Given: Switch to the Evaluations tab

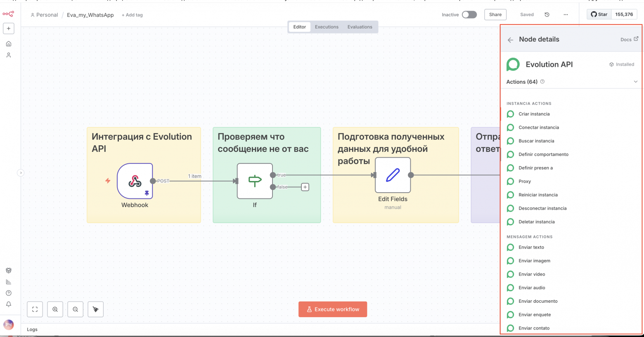Looking at the screenshot, I should point(360,27).
